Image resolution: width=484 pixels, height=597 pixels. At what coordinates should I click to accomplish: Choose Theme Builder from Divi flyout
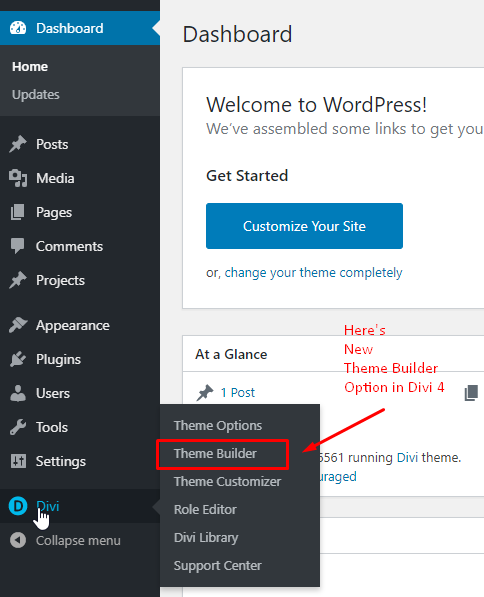pos(215,453)
